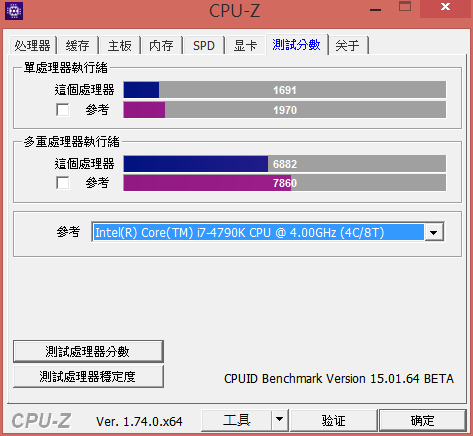The width and height of the screenshot is (473, 436).
Task: Confirm with the 确定 button
Action: click(x=422, y=420)
